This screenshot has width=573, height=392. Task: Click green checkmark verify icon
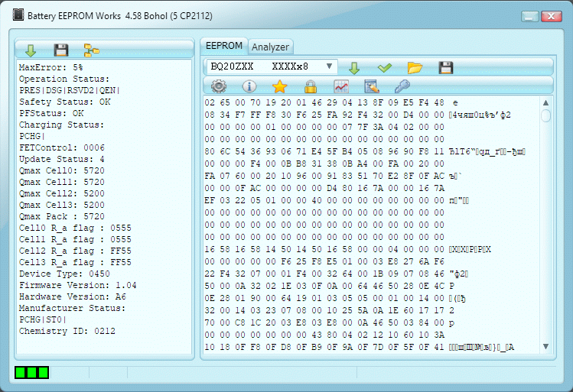coord(385,67)
